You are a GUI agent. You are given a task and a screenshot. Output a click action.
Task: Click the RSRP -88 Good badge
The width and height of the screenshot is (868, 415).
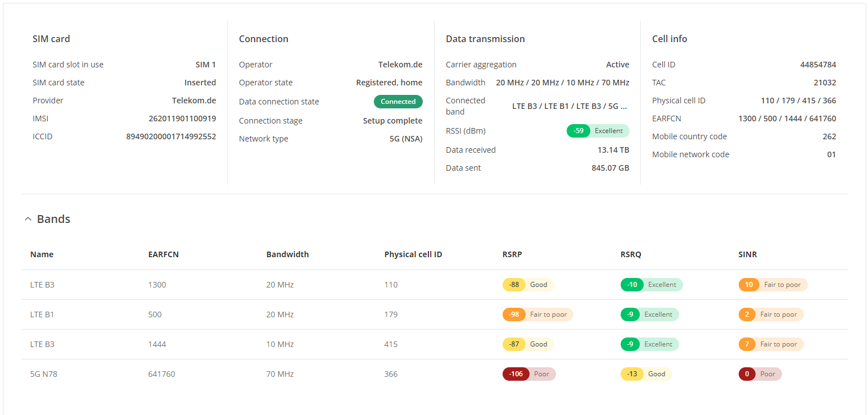pyautogui.click(x=528, y=285)
